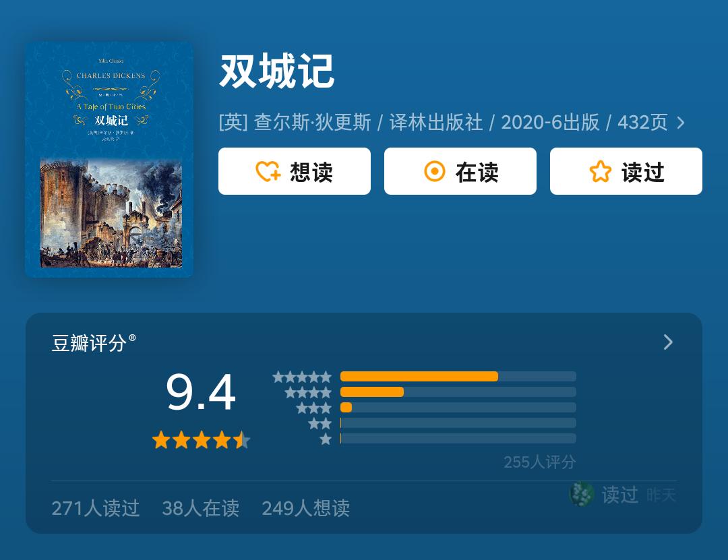
Task: Tap the 在读 (reading) button
Action: (x=460, y=171)
